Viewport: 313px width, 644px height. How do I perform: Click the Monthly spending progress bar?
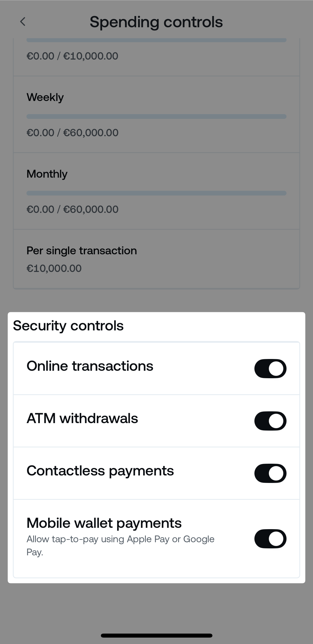click(156, 193)
